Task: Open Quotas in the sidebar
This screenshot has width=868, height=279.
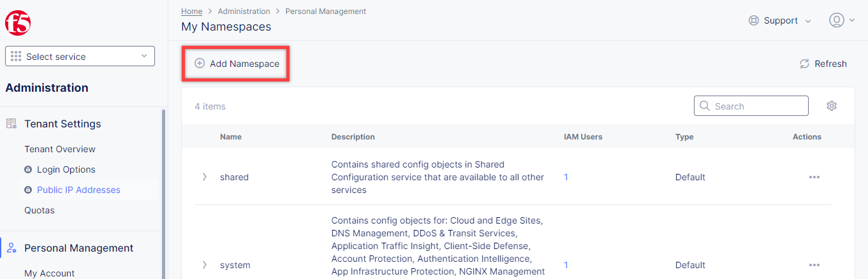Action: [40, 210]
